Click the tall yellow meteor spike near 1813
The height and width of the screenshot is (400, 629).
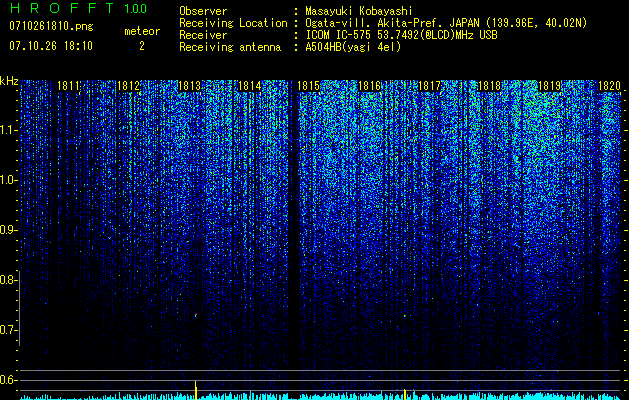[195, 390]
